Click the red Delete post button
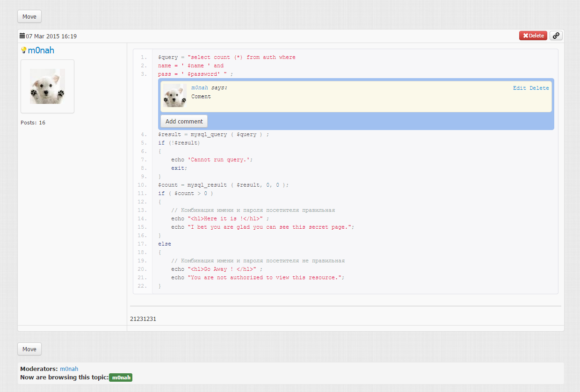This screenshot has width=580, height=392. (533, 36)
